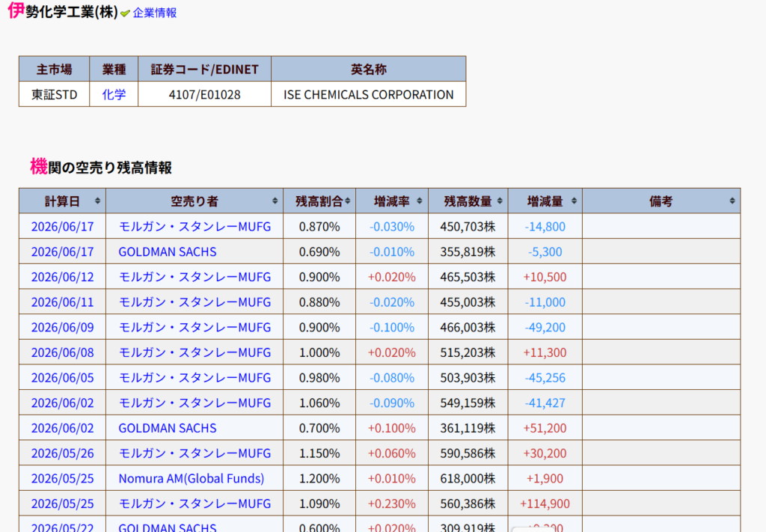This screenshot has width=766, height=532.
Task: Select the 1.200% balance ratio cell
Action: pos(319,478)
